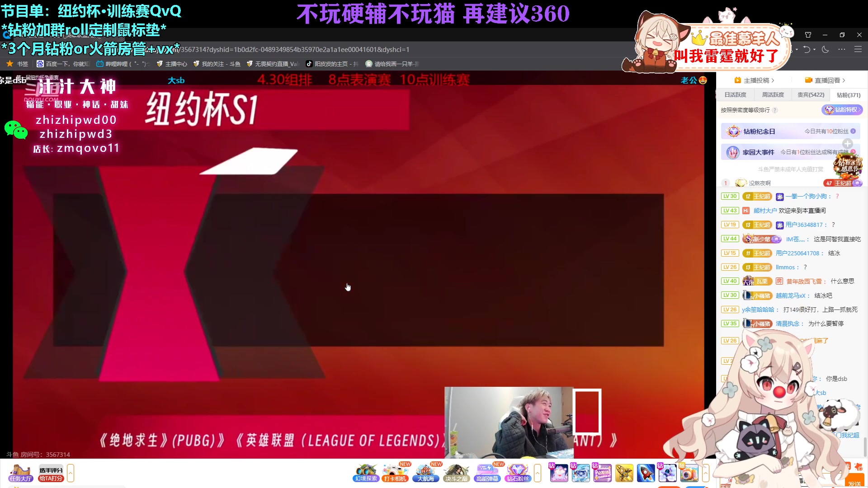868x488 pixels.
Task: Select the blue cat diamond gift
Action: pos(581,473)
